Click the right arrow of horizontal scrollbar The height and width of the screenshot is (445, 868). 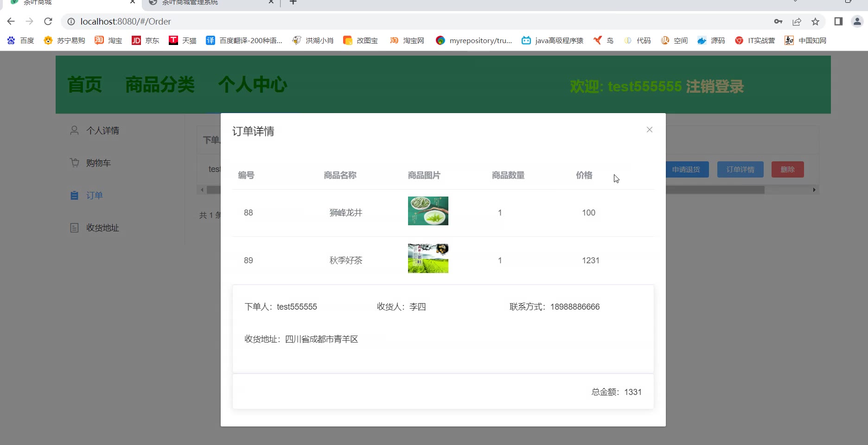pyautogui.click(x=814, y=190)
